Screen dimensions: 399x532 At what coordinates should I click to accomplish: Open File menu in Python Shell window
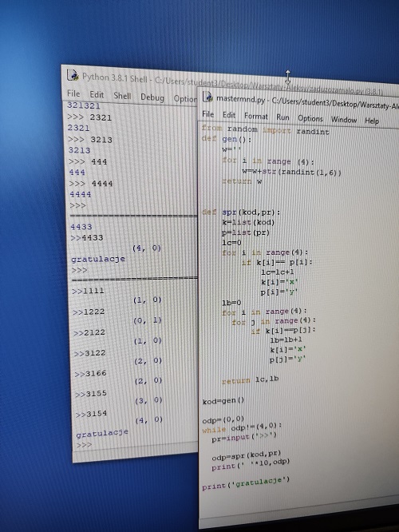pos(73,93)
